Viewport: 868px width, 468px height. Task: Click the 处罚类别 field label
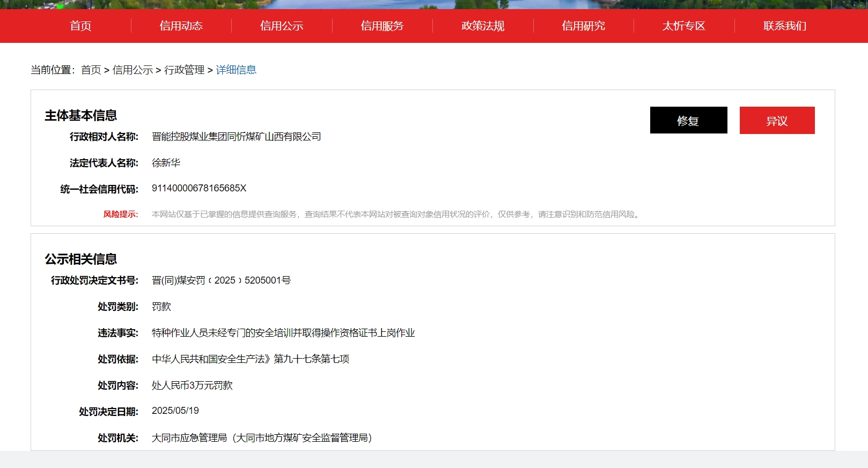coord(118,307)
